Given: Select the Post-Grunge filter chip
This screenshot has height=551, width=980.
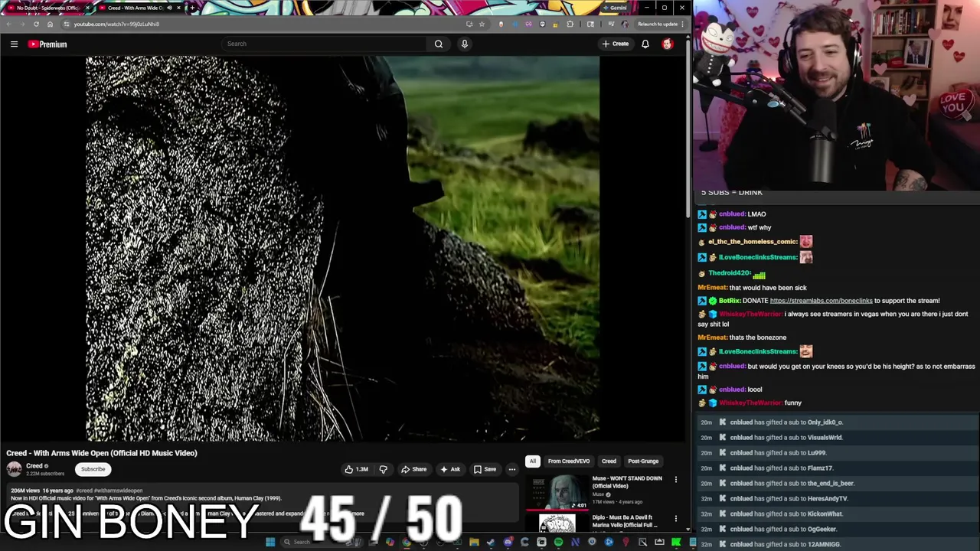Looking at the screenshot, I should (x=643, y=461).
